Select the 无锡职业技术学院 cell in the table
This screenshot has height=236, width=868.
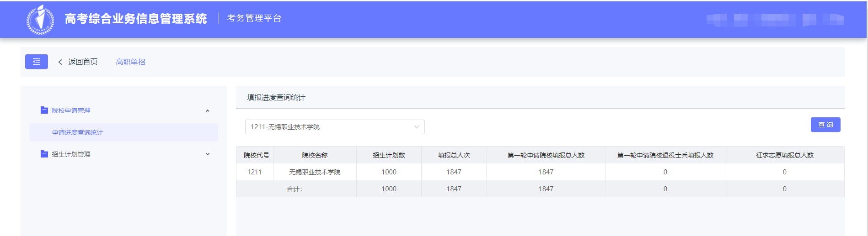tap(315, 172)
